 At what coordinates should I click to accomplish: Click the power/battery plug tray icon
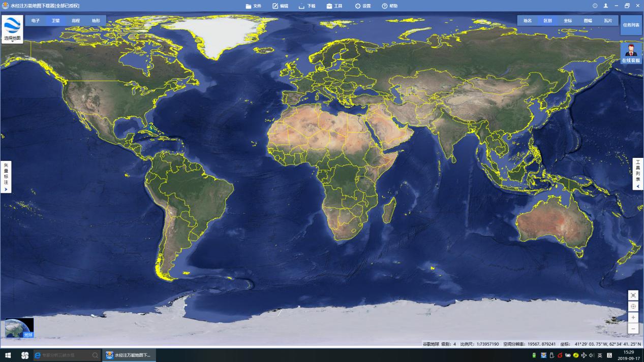pos(568,355)
